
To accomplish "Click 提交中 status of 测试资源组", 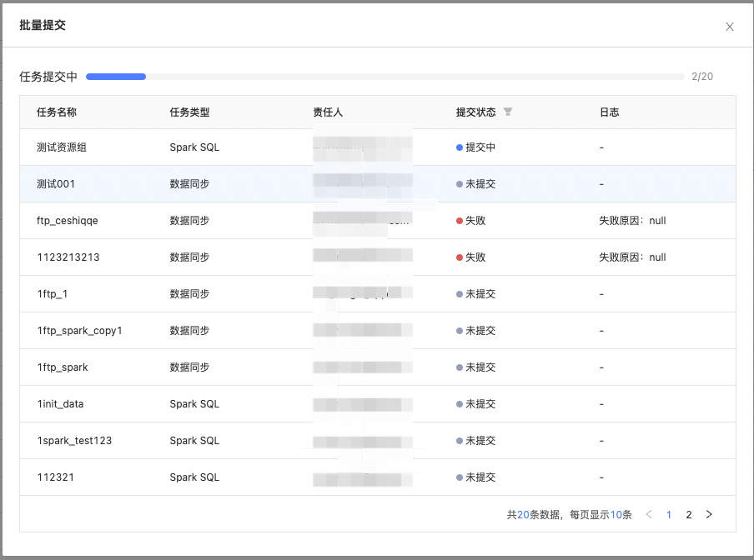I will 475,147.
